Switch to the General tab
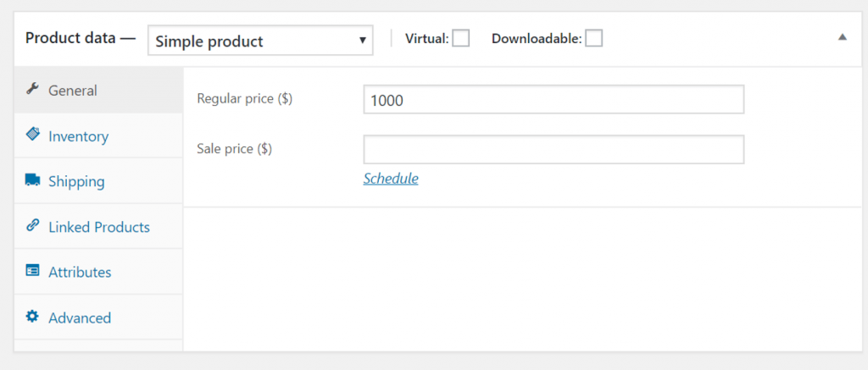This screenshot has height=370, width=868. (73, 91)
